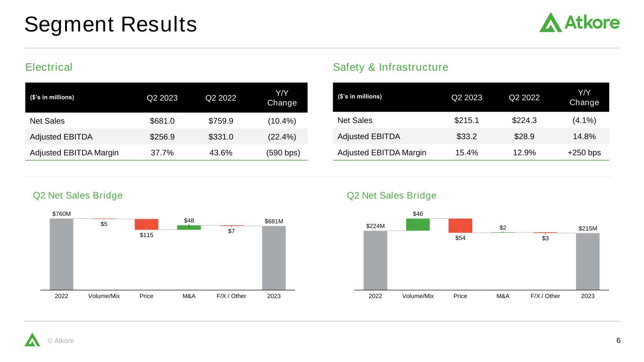
Task: Click the Segment Results title
Action: 110,25
